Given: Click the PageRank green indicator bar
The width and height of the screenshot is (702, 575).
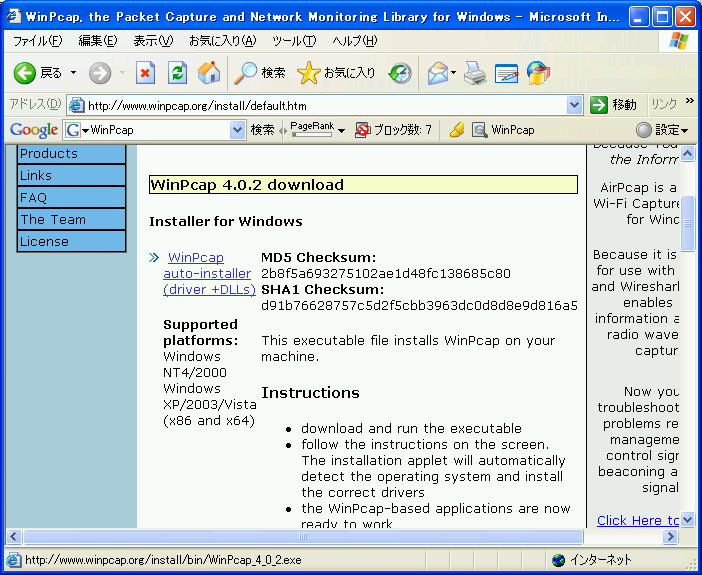Looking at the screenshot, I should (312, 134).
